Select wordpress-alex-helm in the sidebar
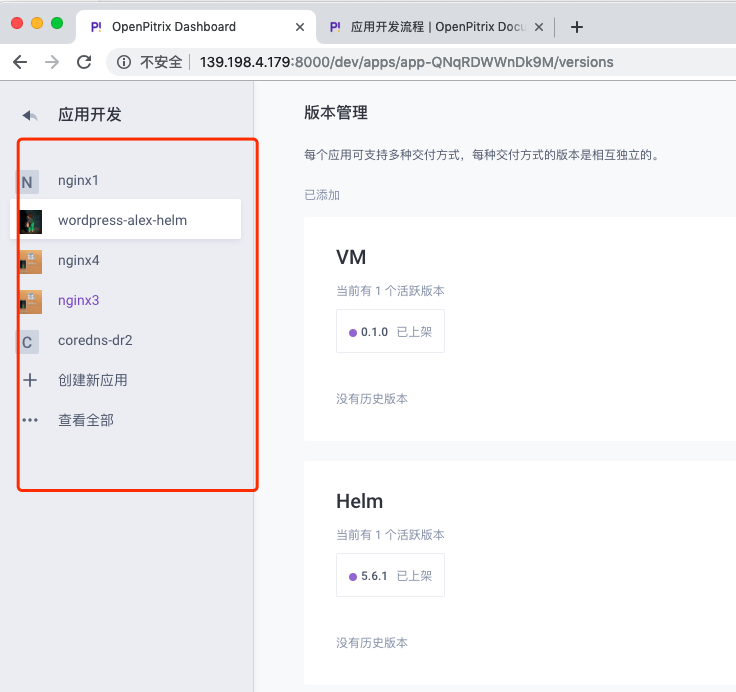 (125, 219)
